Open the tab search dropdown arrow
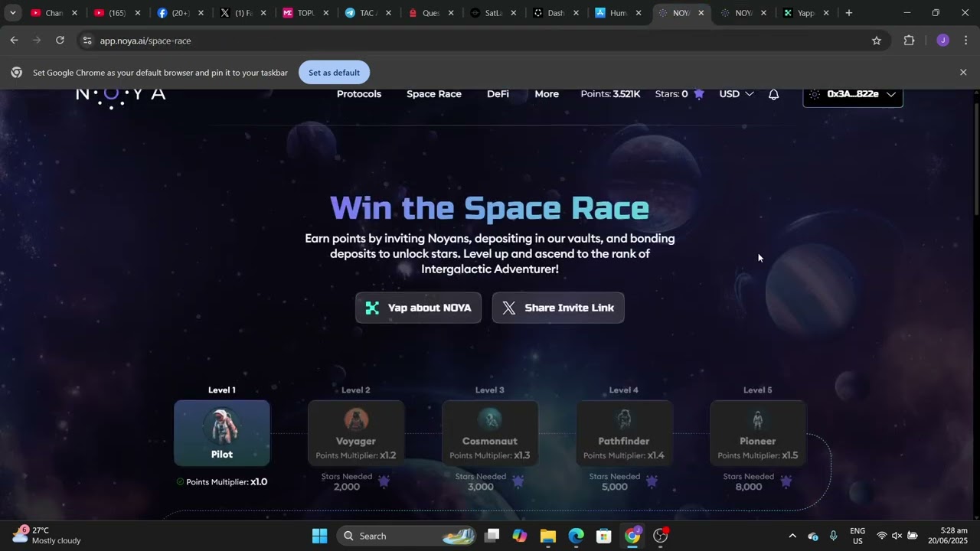980x551 pixels. pos(12,13)
